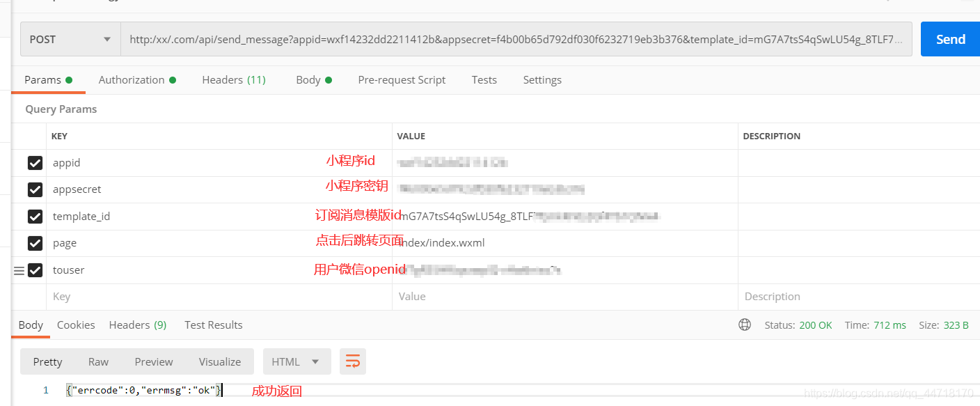Viewport: 980px width, 406px height.
Task: Switch to the Authorization tab
Action: [132, 79]
